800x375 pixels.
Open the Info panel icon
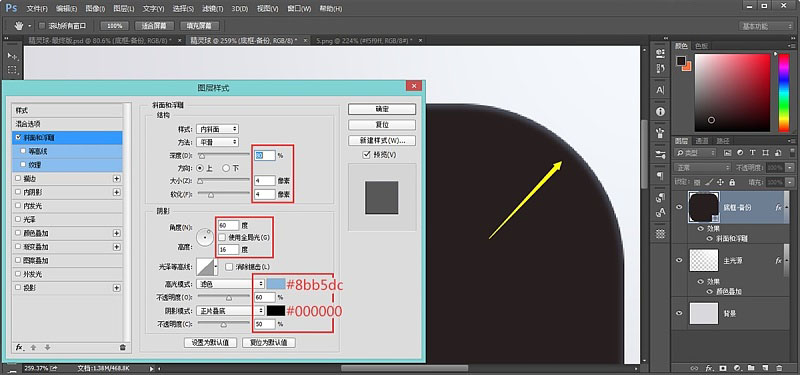[x=660, y=111]
